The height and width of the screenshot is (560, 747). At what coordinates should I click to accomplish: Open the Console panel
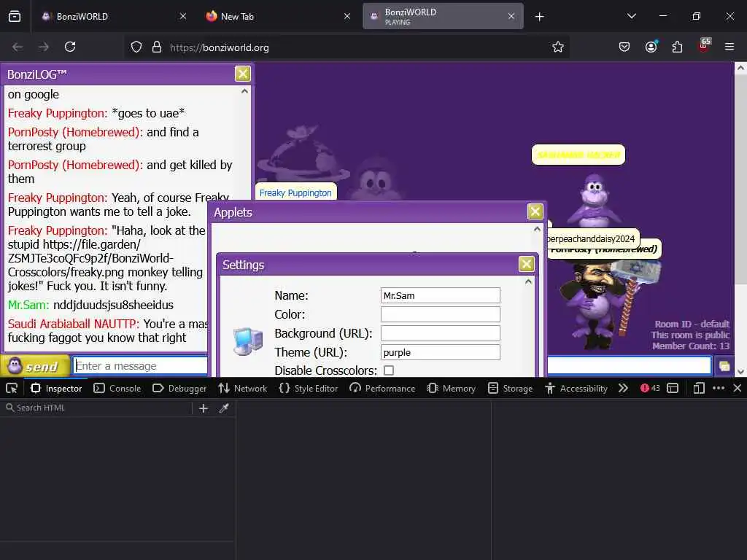pos(117,388)
